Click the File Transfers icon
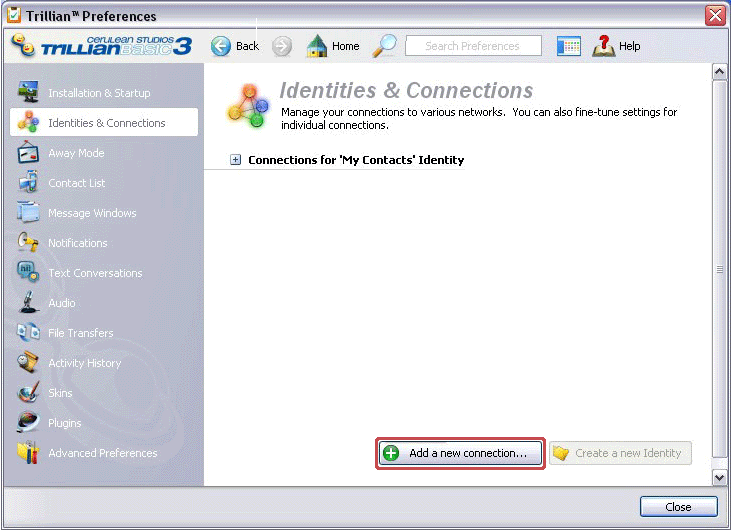Image resolution: width=732 pixels, height=530 pixels. point(28,332)
